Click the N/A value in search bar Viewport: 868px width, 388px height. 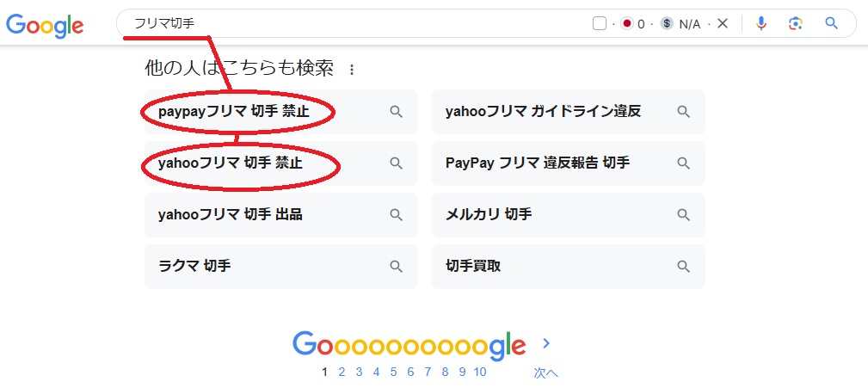tap(690, 24)
